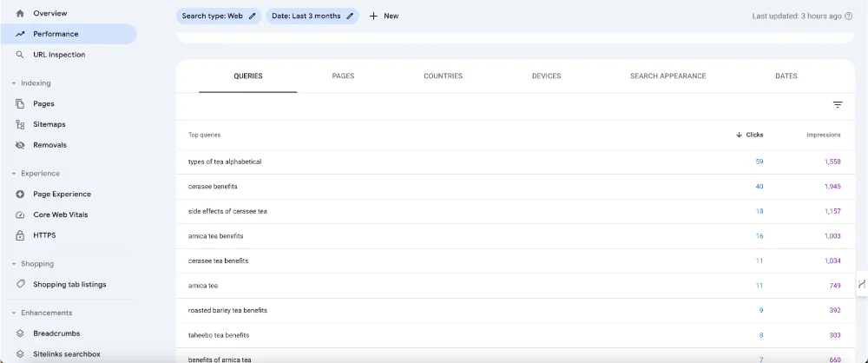Click the help icon beside Last updated

pos(848,16)
